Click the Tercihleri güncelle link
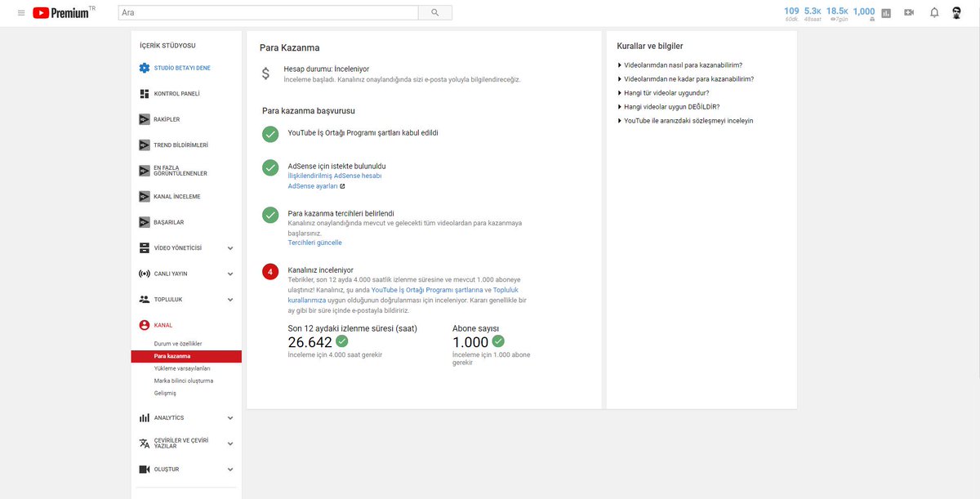 [x=315, y=243]
